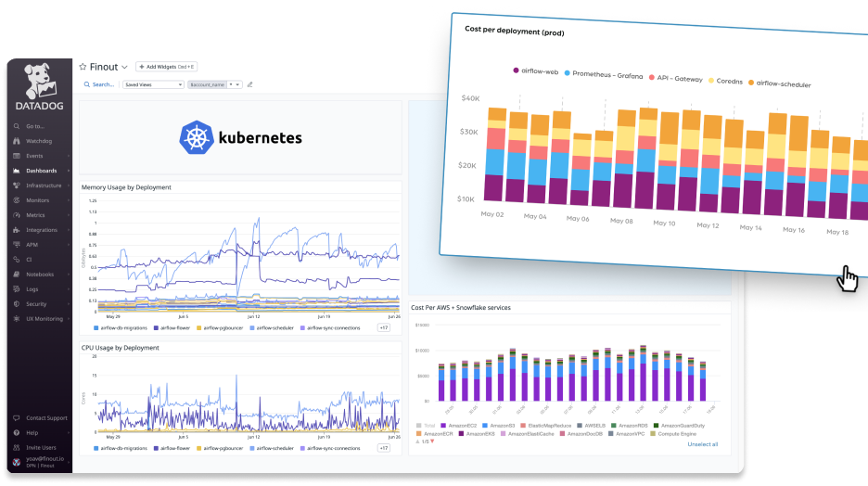Image resolution: width=868 pixels, height=486 pixels.
Task: Click the Unselect all link
Action: tap(703, 444)
